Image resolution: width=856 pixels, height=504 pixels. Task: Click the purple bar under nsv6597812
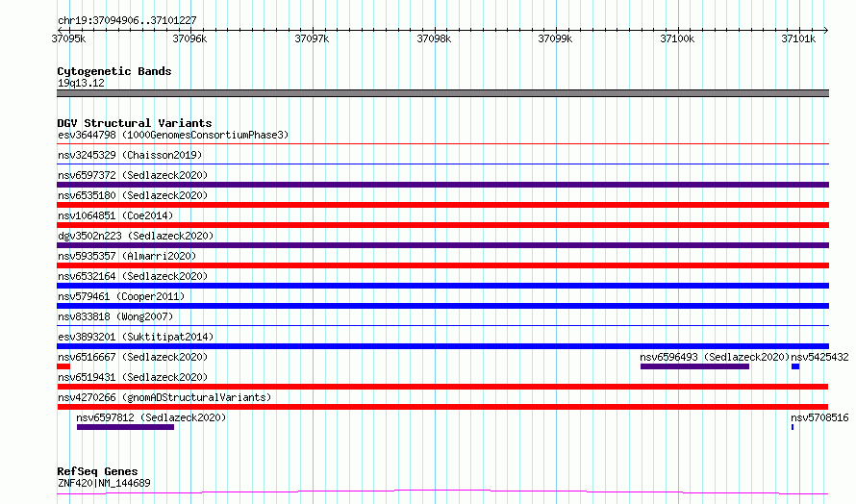126,427
